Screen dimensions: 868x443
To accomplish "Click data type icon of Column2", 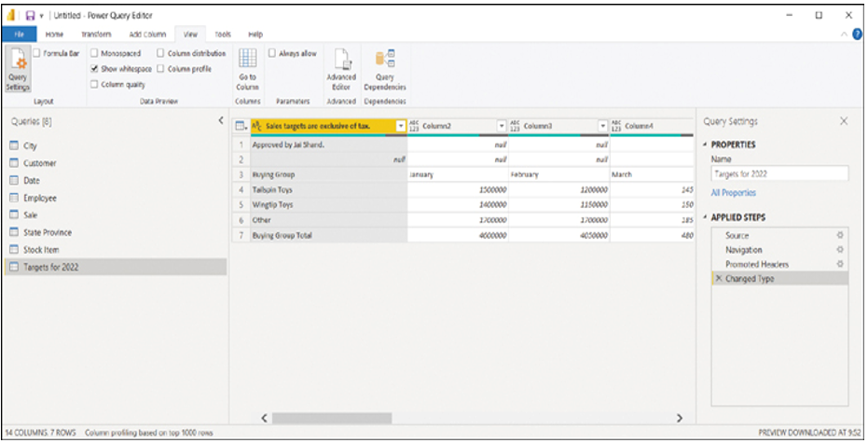I will coord(414,126).
